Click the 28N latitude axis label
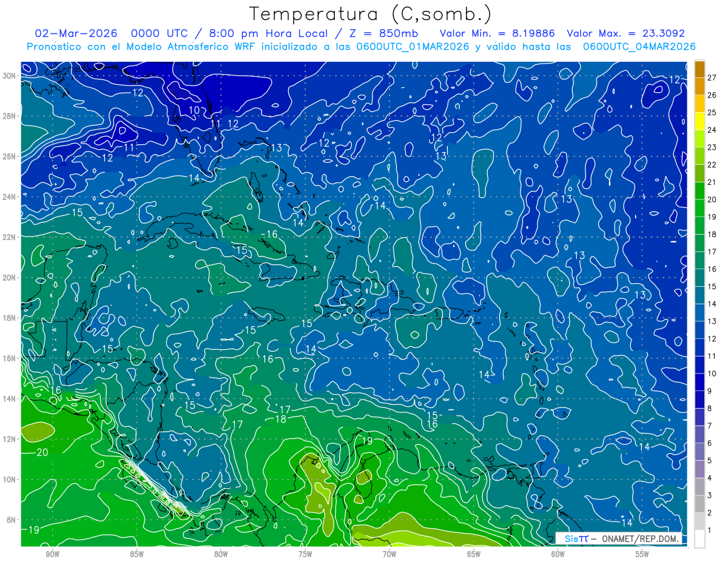728x562 pixels. 9,116
